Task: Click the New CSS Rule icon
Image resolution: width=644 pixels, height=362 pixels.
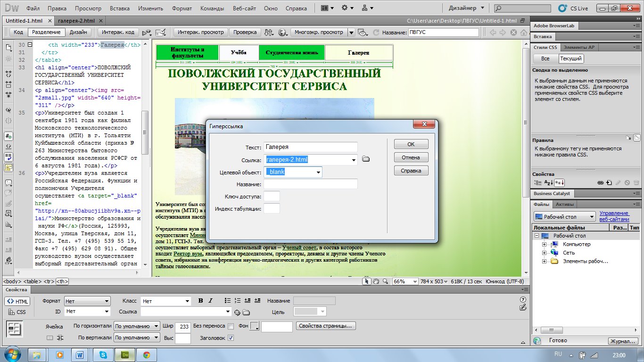Action: (x=609, y=182)
